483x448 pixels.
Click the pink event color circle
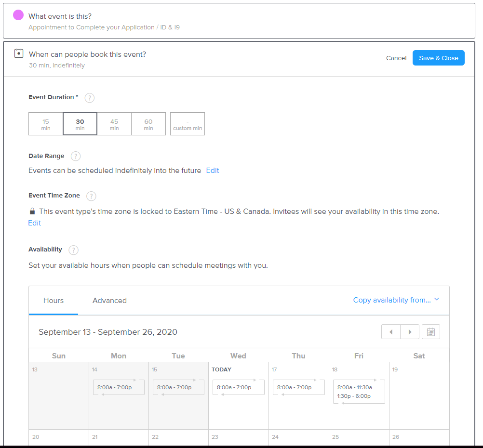coord(18,15)
